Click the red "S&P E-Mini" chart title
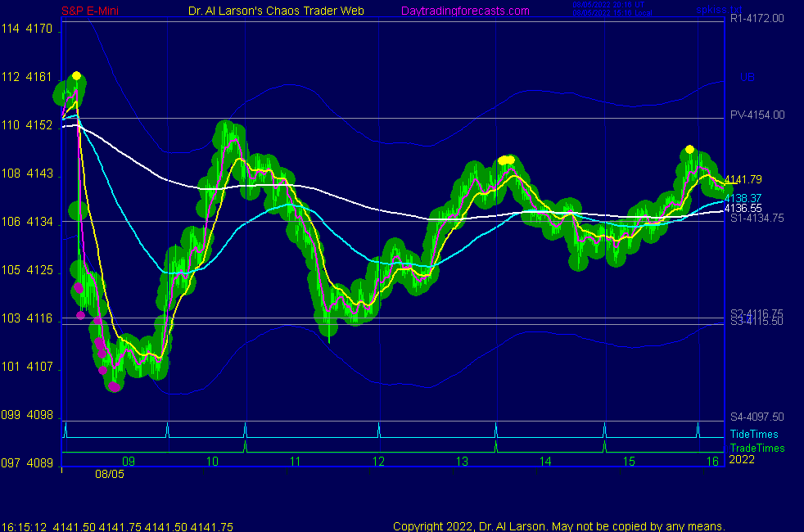Image resolution: width=804 pixels, height=532 pixels. (90, 11)
